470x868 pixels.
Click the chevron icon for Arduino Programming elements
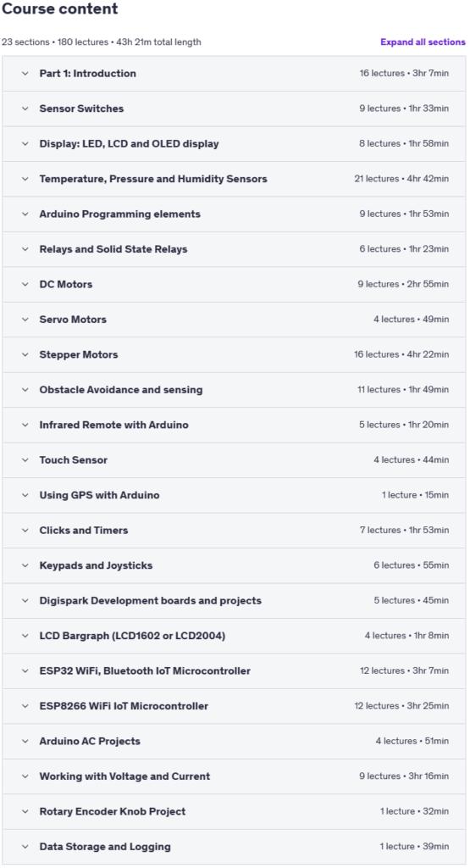25,214
